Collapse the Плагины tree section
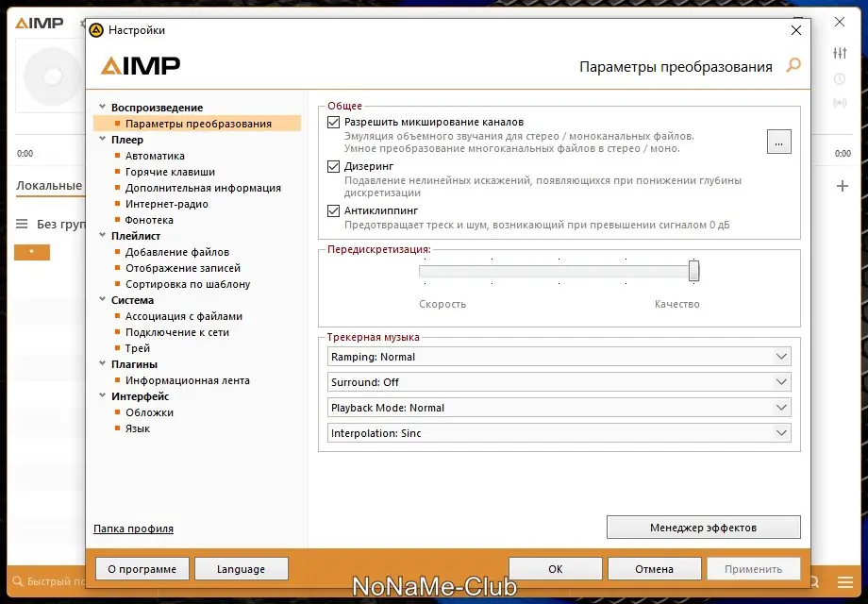The image size is (868, 604). (x=102, y=363)
